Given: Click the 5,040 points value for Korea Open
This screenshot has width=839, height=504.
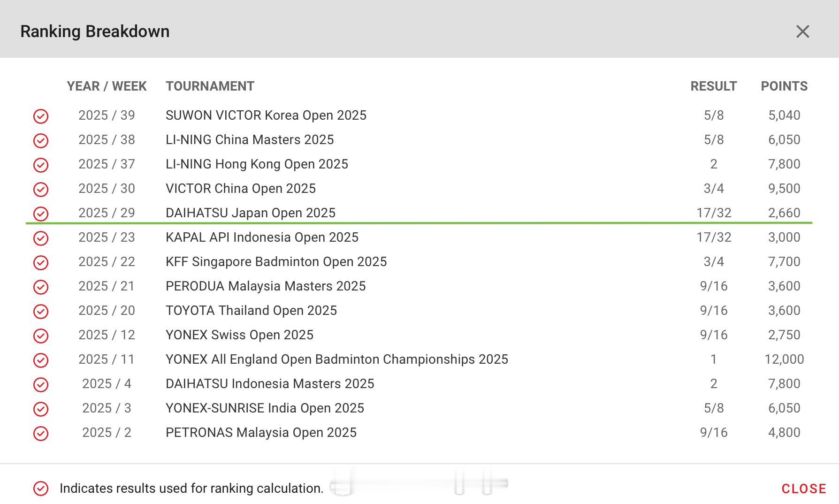Looking at the screenshot, I should (784, 115).
